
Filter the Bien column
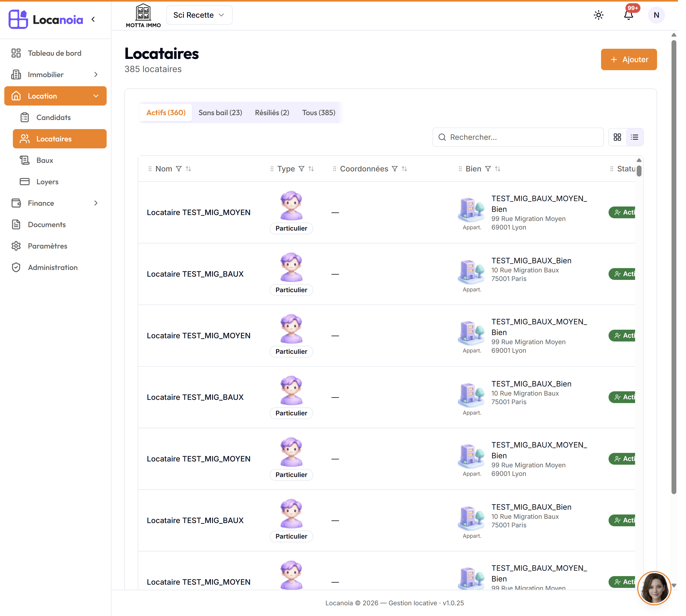488,169
